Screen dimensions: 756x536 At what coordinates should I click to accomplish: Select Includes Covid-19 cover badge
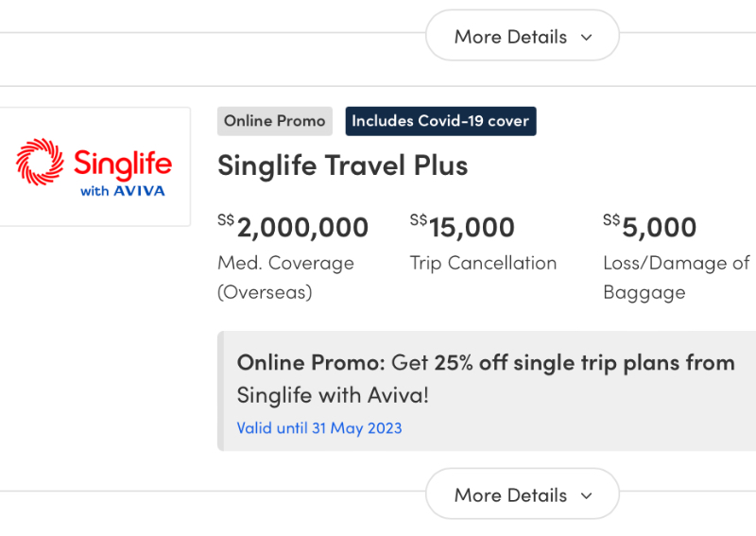440,121
